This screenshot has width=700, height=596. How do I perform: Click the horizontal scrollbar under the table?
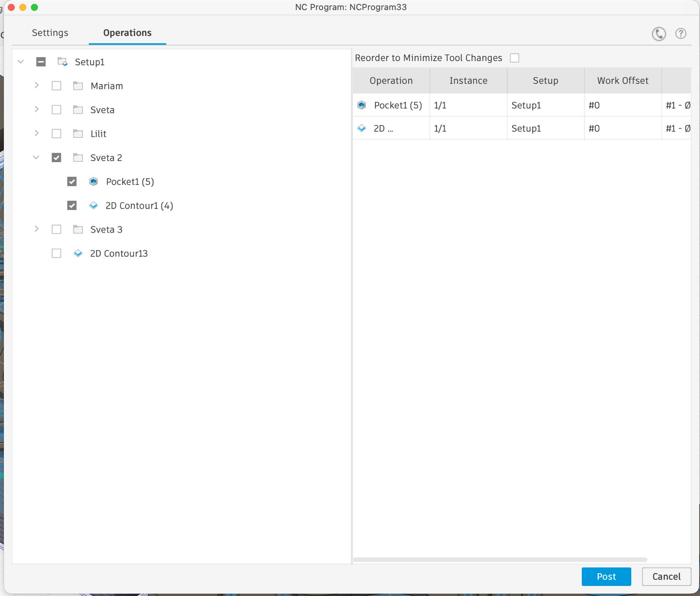tap(500, 560)
